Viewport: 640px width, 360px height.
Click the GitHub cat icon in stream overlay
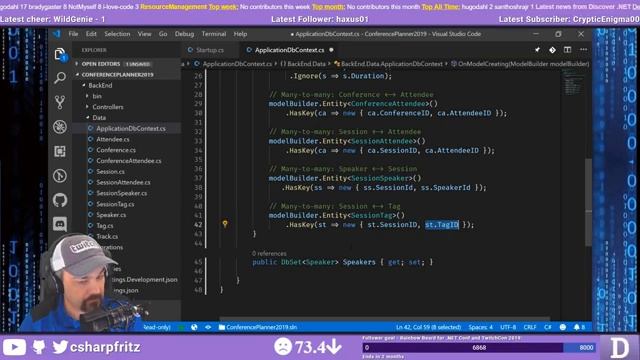(39, 347)
